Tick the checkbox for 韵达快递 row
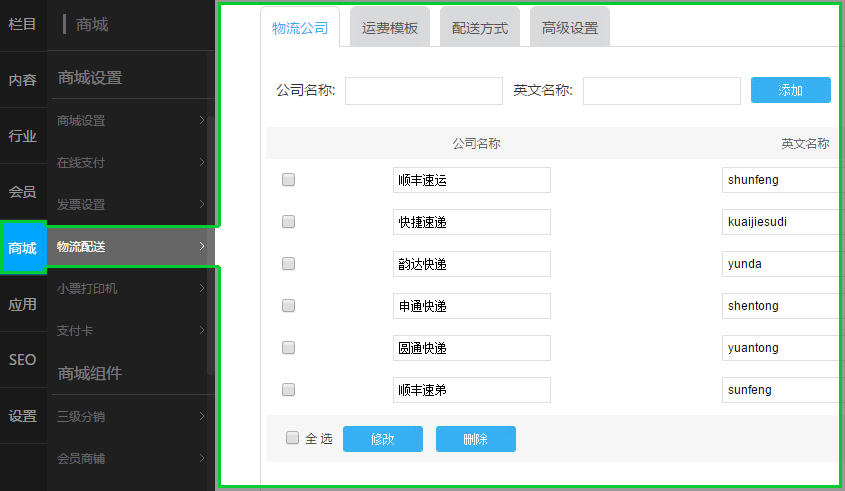Screen dimensions: 845x491 (x=288, y=264)
